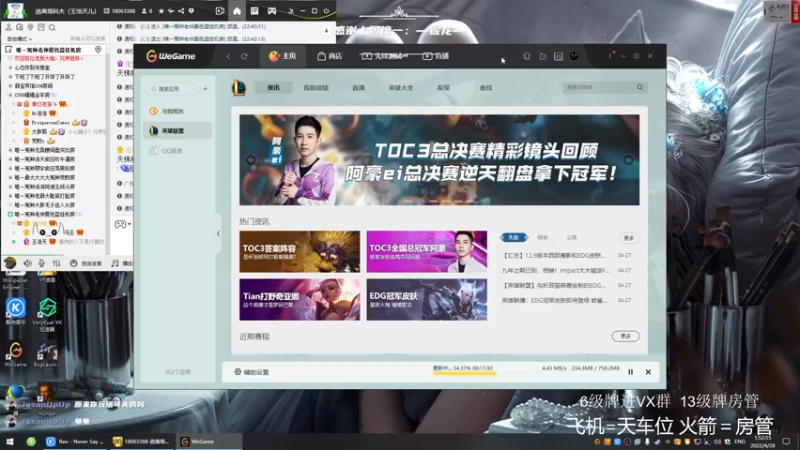The image size is (800, 450).
Task: Open 辅助设置 helper settings
Action: pyautogui.click(x=252, y=372)
